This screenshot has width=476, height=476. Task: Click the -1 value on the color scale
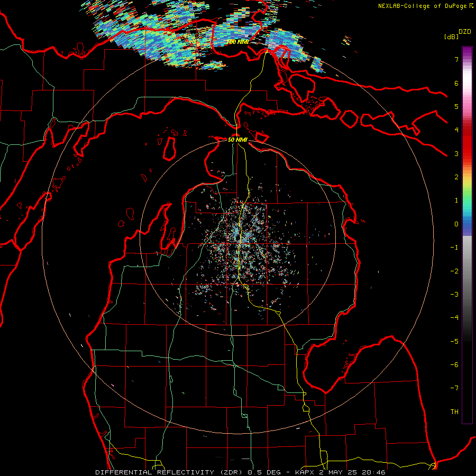(x=454, y=248)
